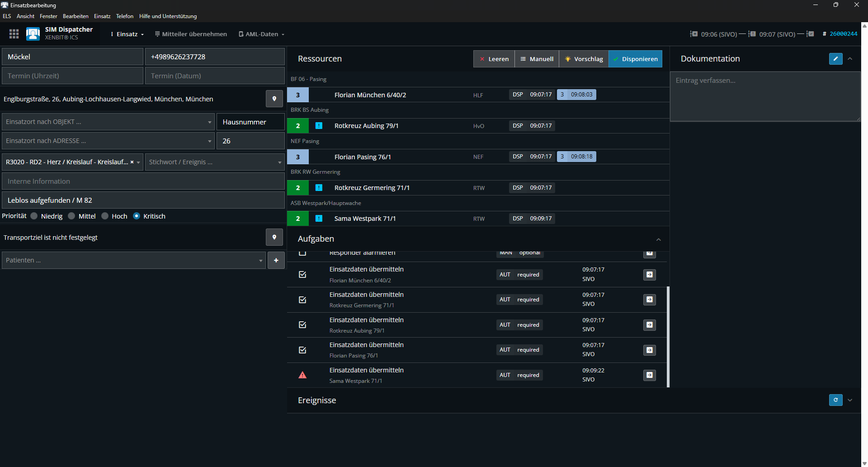Add a patient with the plus icon
This screenshot has width=868, height=467.
[x=276, y=260]
